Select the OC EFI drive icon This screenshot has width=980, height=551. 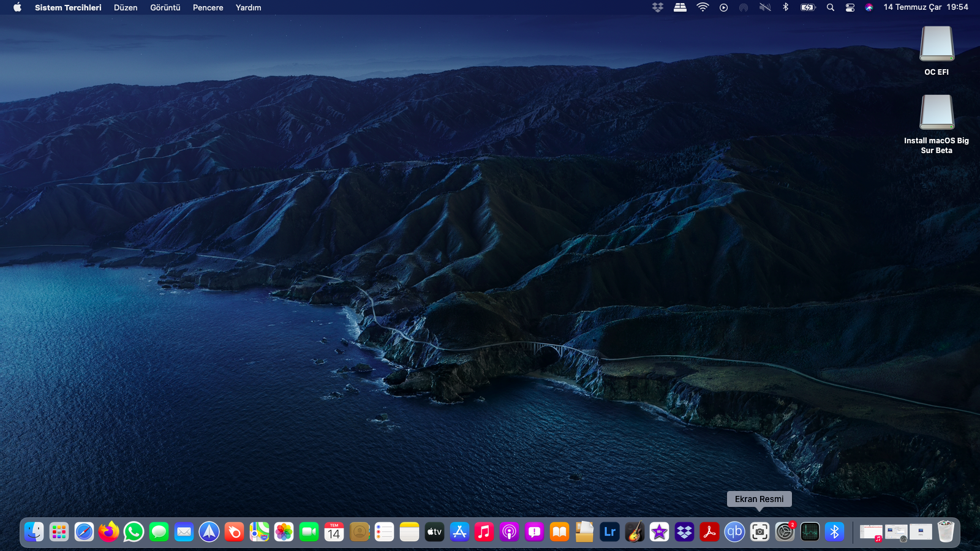pyautogui.click(x=937, y=44)
